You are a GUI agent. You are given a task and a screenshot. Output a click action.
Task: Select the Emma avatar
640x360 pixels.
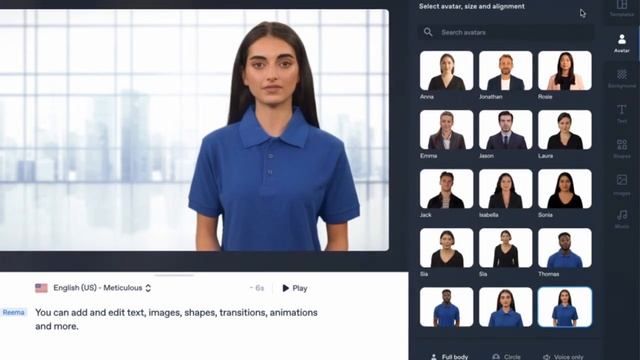(x=447, y=129)
